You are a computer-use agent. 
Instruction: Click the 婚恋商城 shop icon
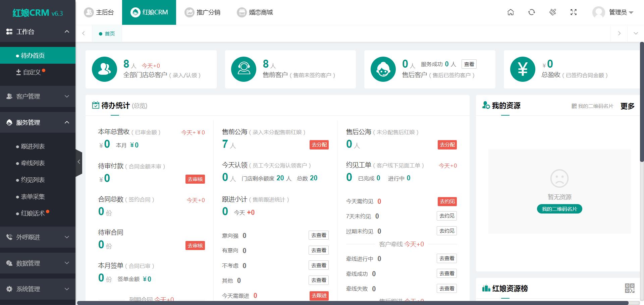click(x=241, y=12)
